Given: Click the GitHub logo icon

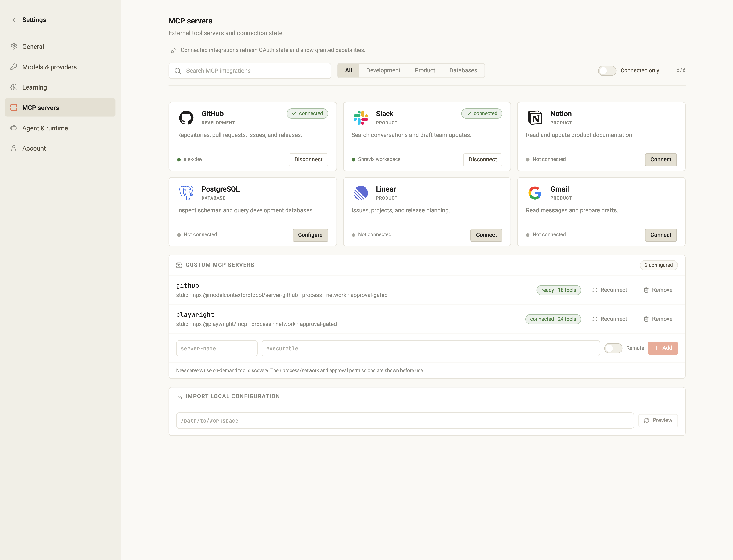Looking at the screenshot, I should tap(186, 117).
